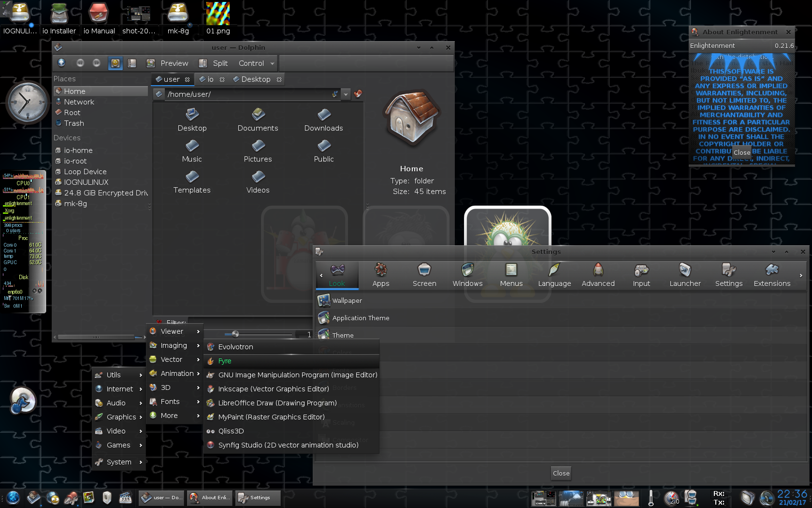This screenshot has width=812, height=508.
Task: Select io-home device in Dolphin
Action: coord(101,150)
